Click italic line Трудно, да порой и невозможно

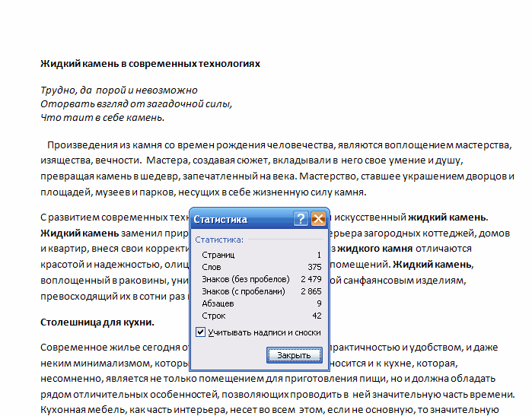(119, 91)
